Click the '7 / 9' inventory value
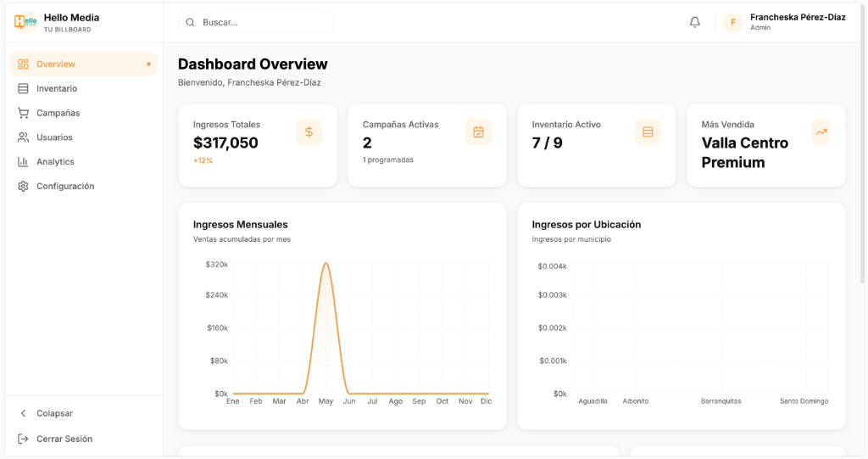 (547, 143)
